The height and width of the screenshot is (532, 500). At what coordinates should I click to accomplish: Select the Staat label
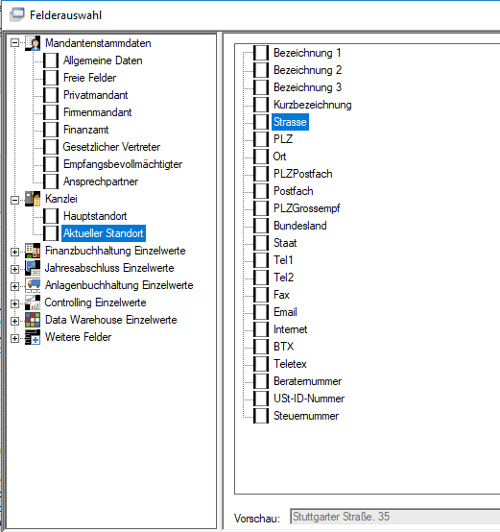285,243
